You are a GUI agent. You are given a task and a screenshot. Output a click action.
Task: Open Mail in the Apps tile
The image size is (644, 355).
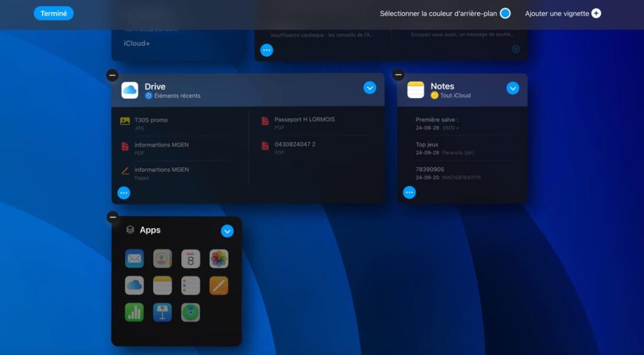coord(135,259)
